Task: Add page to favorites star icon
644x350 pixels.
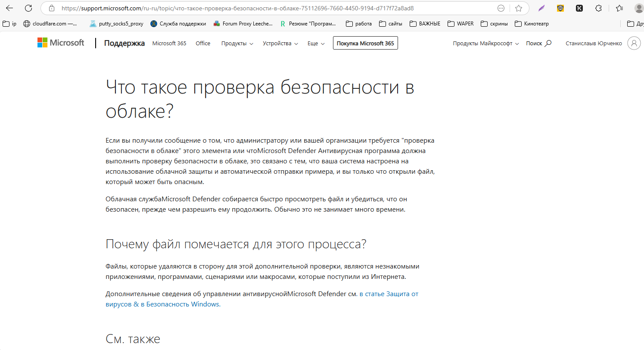Action: point(519,8)
